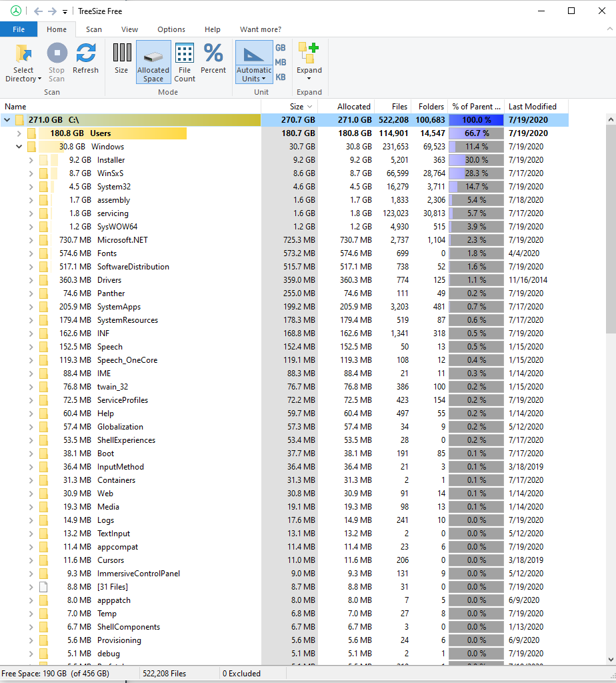Open quick access toolbar customize arrow

point(65,12)
